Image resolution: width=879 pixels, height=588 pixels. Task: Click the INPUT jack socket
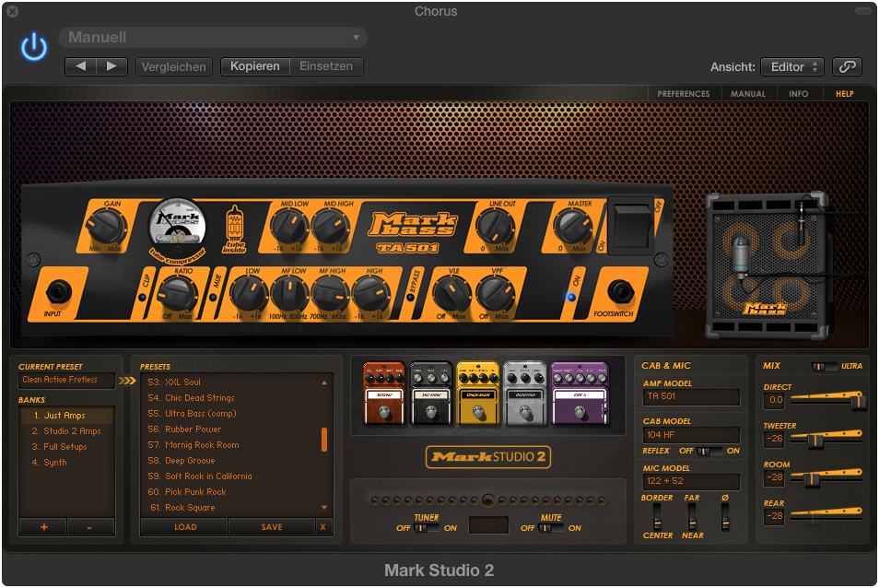click(58, 292)
